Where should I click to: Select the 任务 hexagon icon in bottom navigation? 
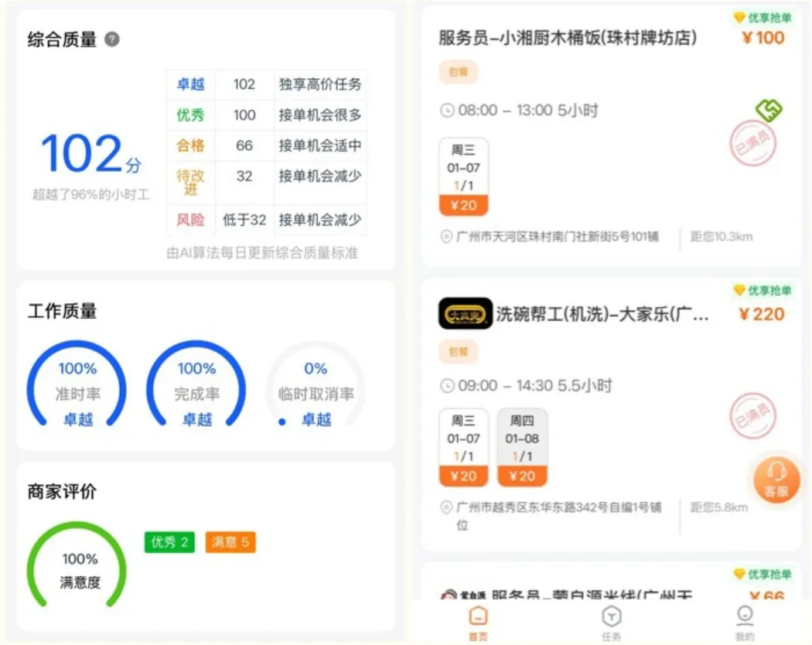(611, 616)
